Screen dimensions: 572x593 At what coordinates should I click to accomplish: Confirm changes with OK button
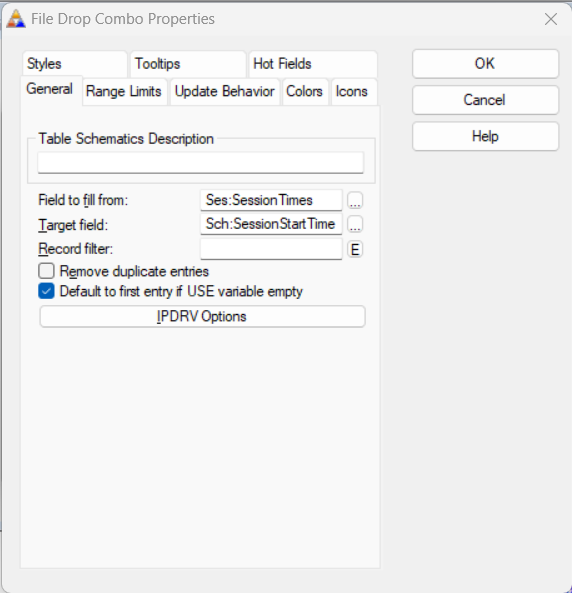click(485, 64)
